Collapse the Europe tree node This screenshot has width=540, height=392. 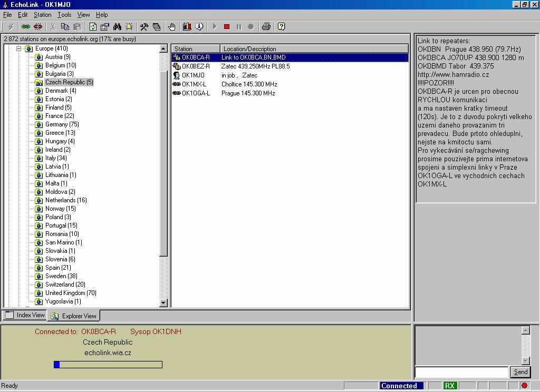pos(19,48)
